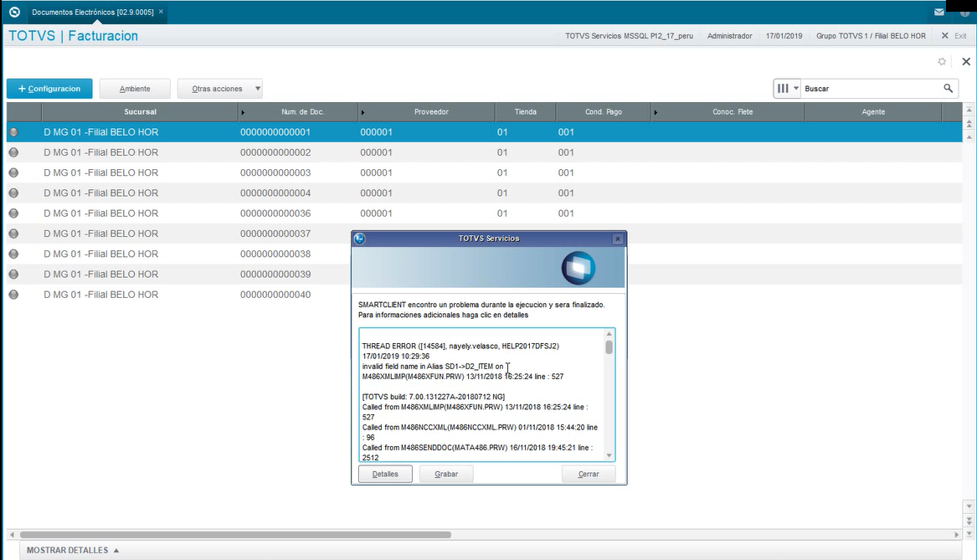Click status circle of document 0000000000001
The height and width of the screenshot is (560, 977).
[13, 132]
